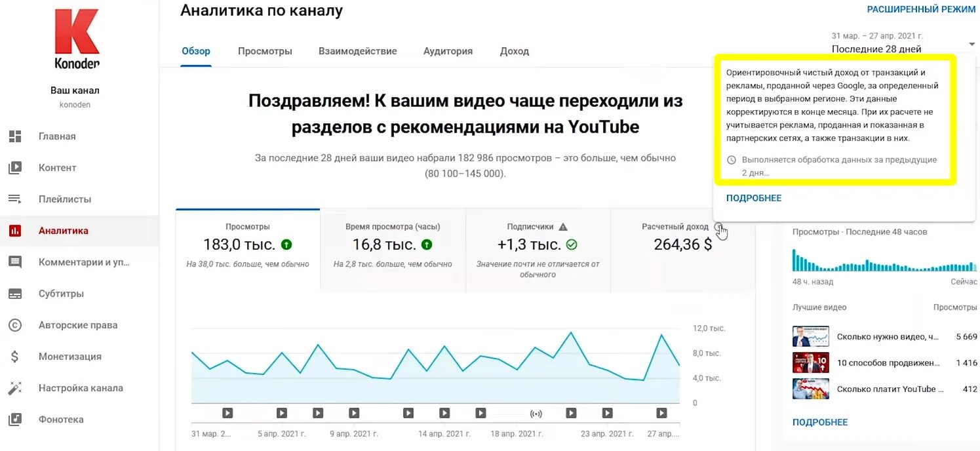The image size is (980, 451).
Task: Select the Время просмотра (часы) metric card
Action: click(x=393, y=250)
